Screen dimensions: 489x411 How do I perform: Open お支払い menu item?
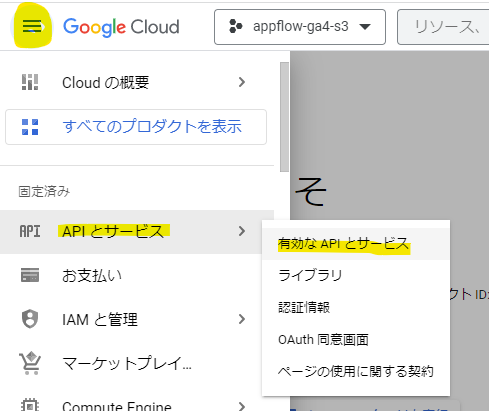pyautogui.click(x=137, y=275)
